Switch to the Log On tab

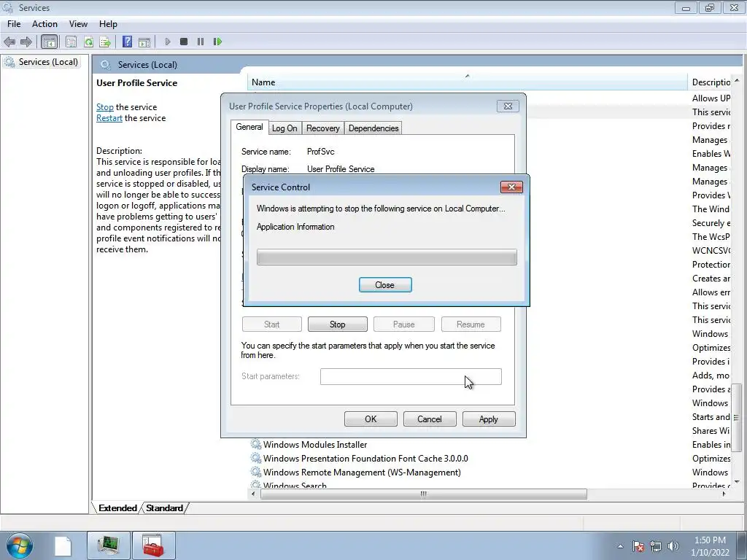pos(285,128)
